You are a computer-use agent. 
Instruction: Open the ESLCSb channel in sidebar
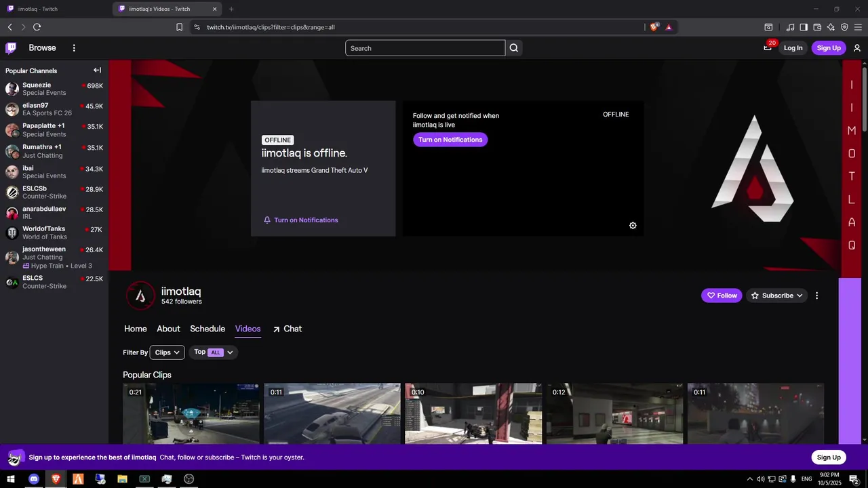(x=54, y=192)
